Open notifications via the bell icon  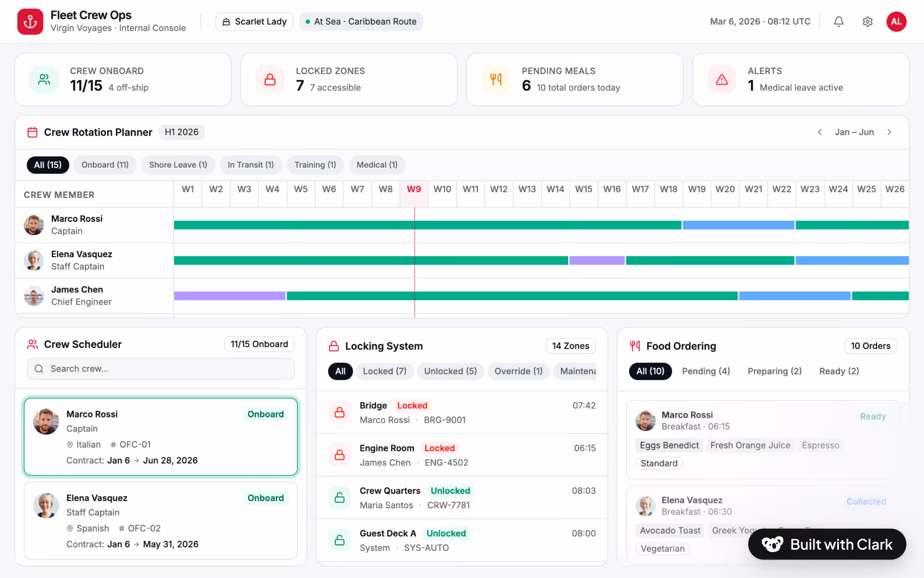click(x=838, y=22)
